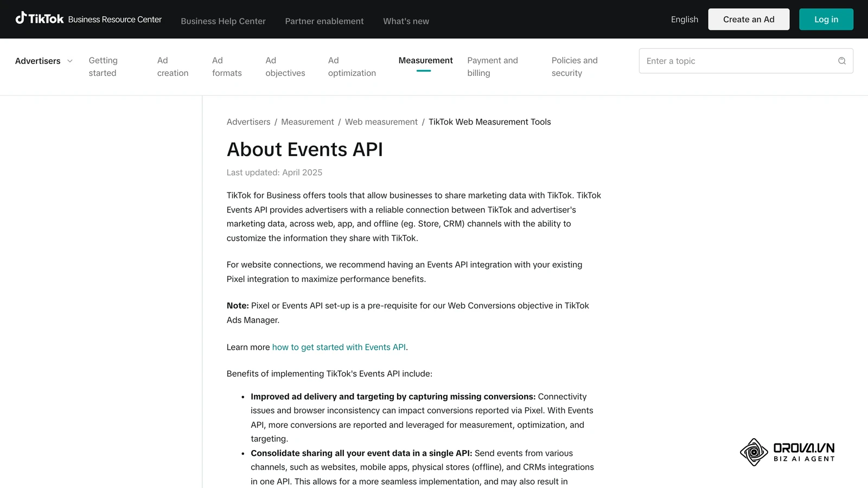
Task: Open Partner enablement menu
Action: 324,21
